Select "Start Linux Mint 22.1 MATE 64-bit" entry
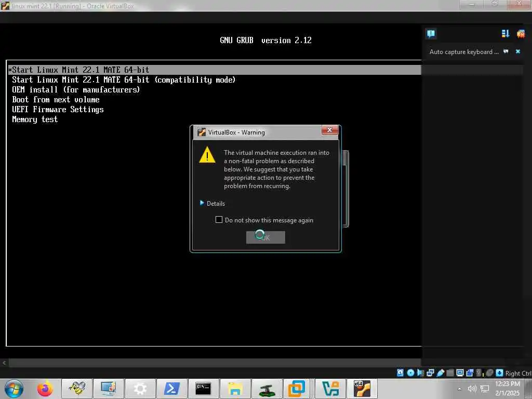532x399 pixels. (x=215, y=70)
